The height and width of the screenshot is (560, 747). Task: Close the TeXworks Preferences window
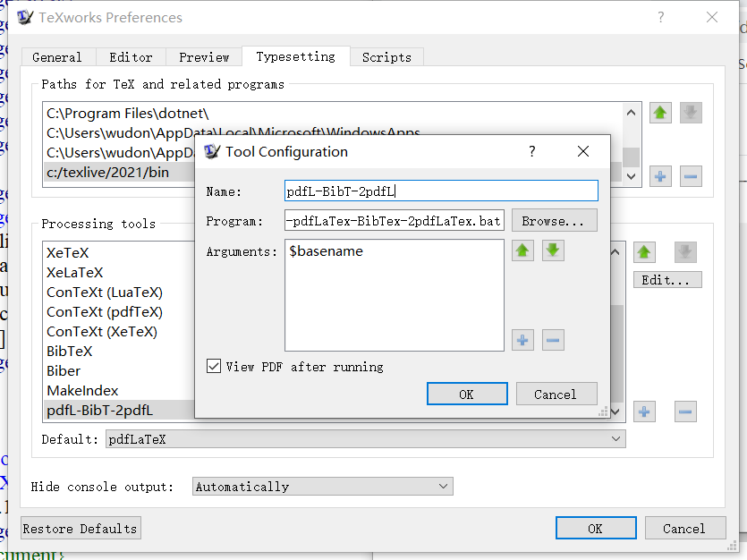[x=712, y=18]
